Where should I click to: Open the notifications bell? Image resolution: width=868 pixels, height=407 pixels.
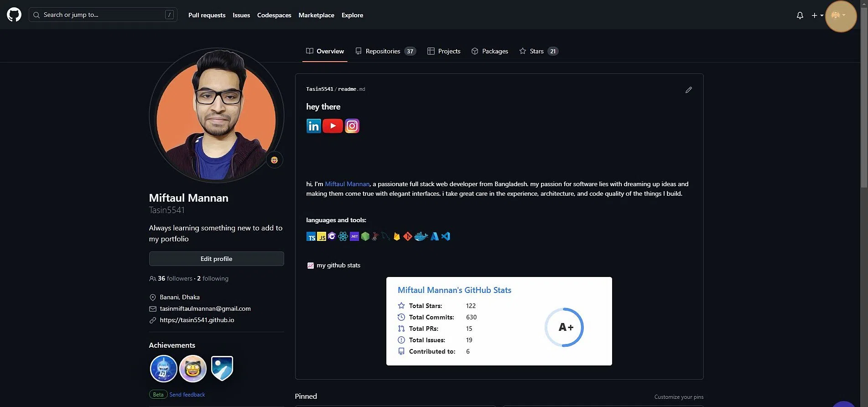[800, 15]
